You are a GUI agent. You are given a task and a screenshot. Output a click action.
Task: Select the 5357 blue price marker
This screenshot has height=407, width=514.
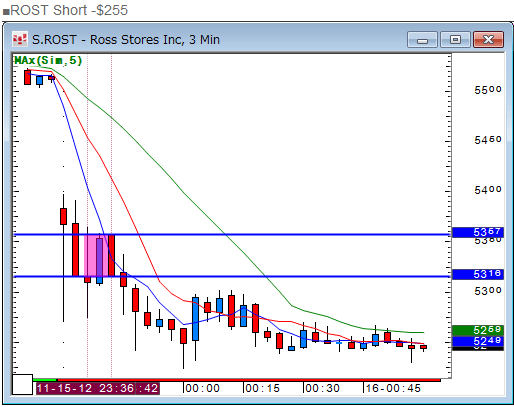[478, 232]
